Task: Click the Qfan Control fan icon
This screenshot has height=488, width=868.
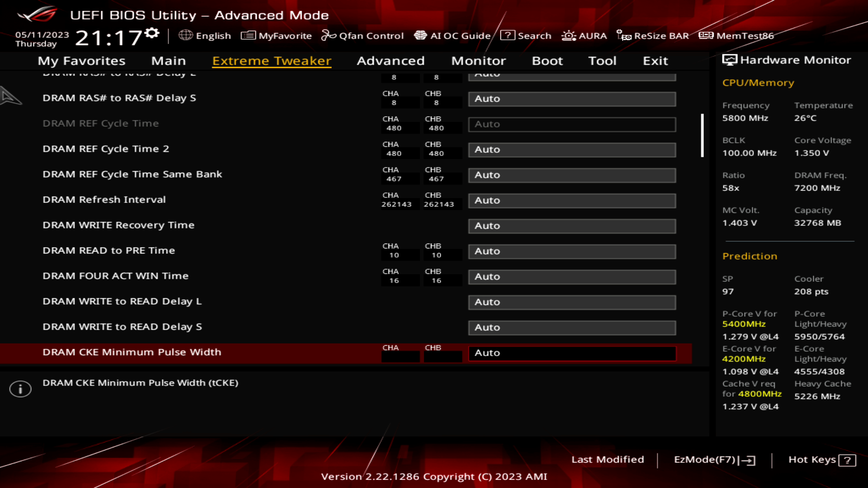Action: coord(329,35)
